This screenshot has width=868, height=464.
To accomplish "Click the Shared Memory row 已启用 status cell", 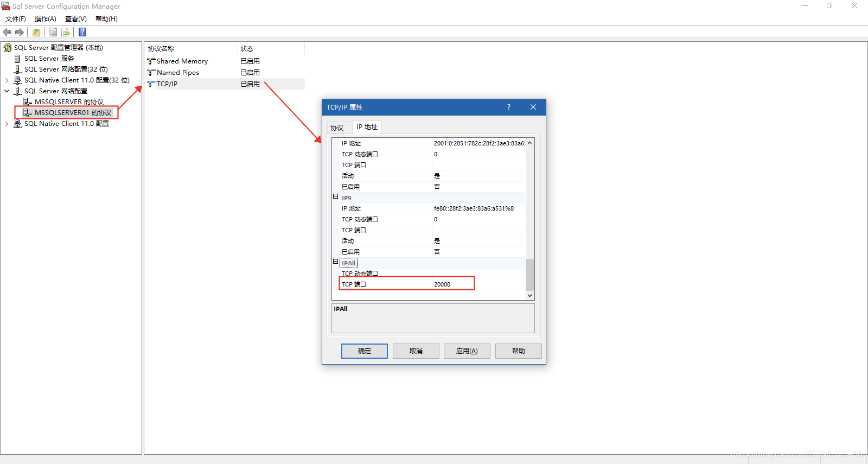I will (250, 61).
